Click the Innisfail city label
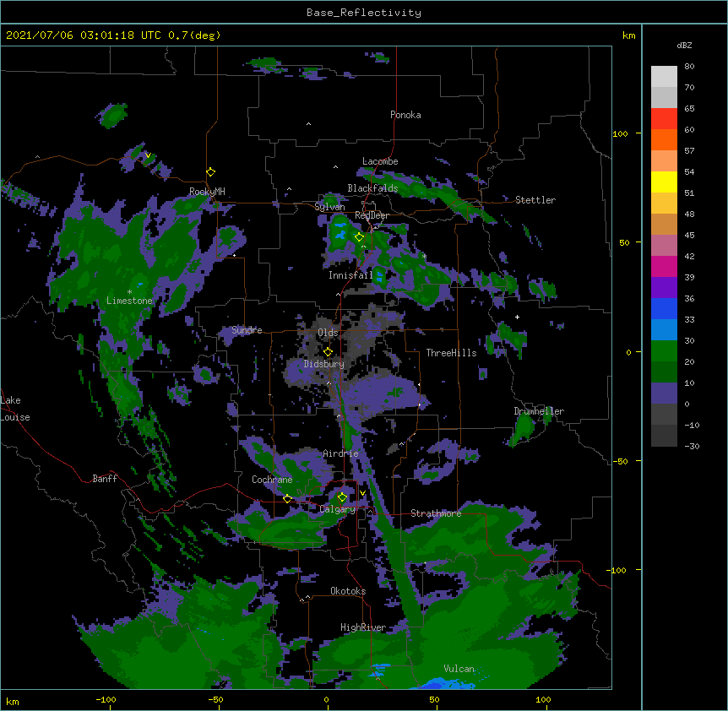728x711 pixels. point(350,275)
